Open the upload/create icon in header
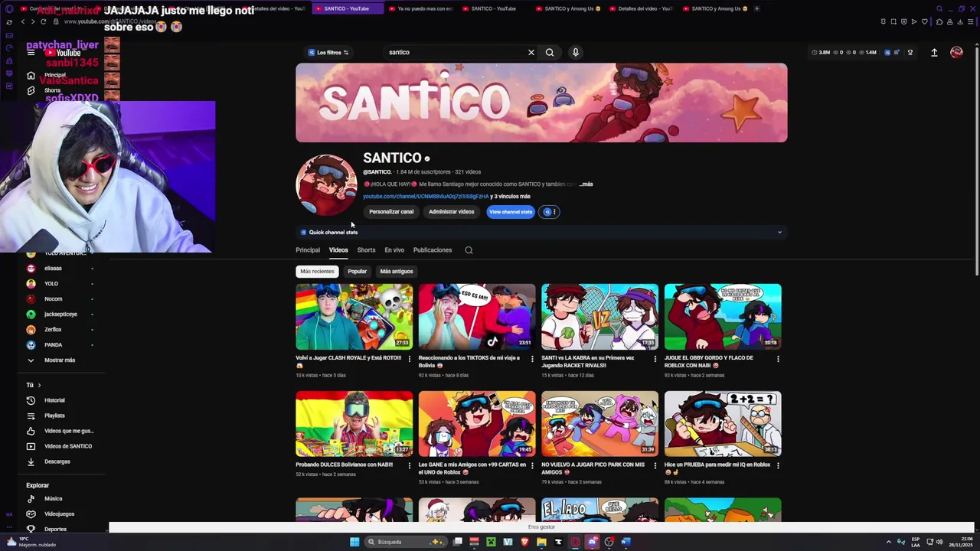The image size is (980, 551). coord(934,52)
